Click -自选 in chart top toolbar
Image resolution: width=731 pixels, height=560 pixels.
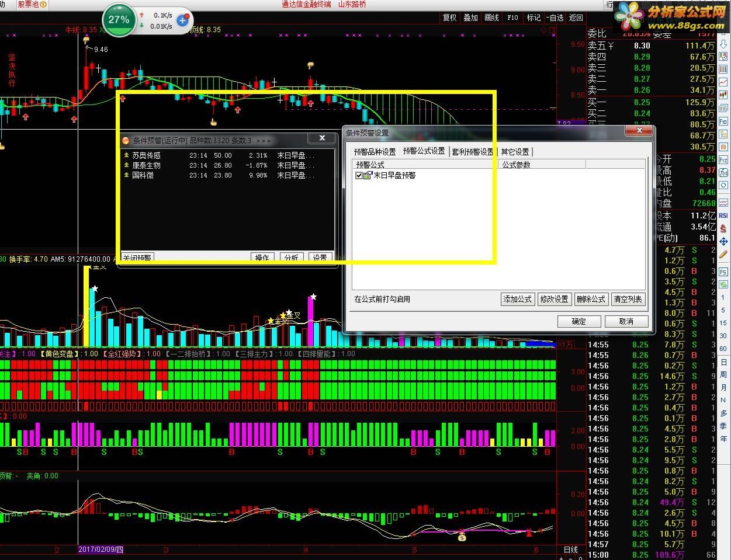(x=555, y=18)
